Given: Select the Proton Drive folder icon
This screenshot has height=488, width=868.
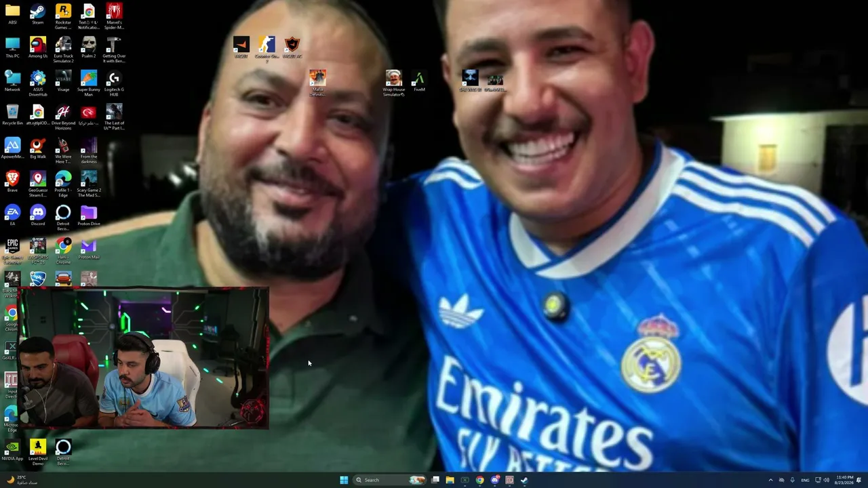Looking at the screenshot, I should [x=89, y=216].
